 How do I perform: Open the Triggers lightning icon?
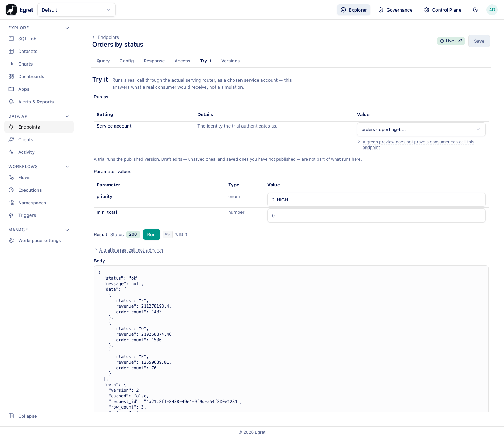(11, 215)
